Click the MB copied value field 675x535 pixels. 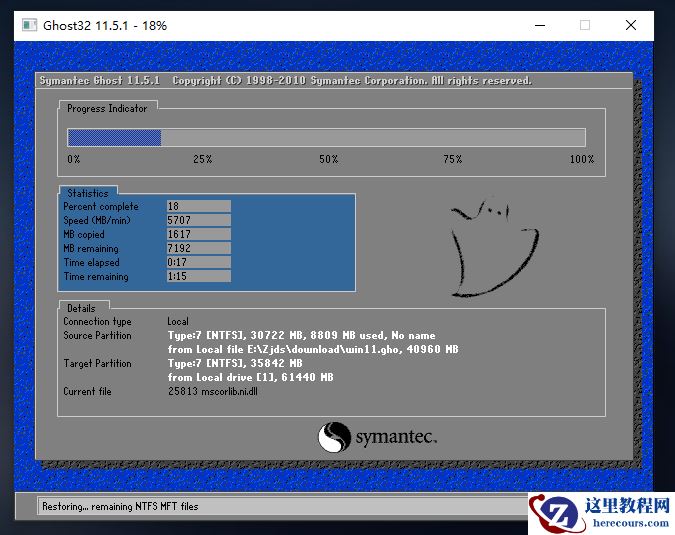198,235
